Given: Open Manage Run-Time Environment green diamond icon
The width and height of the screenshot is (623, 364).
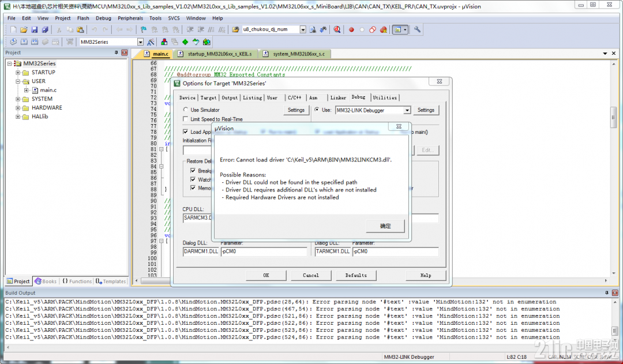Looking at the screenshot, I should [185, 42].
